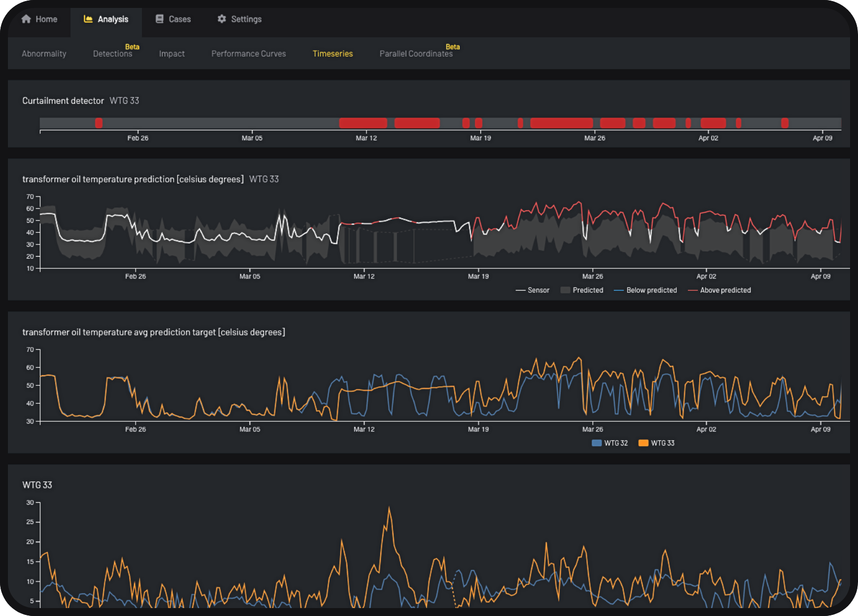This screenshot has width=858, height=616.
Task: Click the Cases book icon
Action: tap(159, 19)
